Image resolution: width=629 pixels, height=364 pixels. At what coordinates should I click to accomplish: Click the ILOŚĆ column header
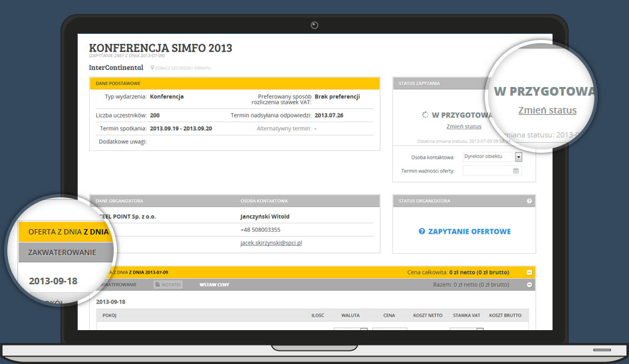coord(318,316)
